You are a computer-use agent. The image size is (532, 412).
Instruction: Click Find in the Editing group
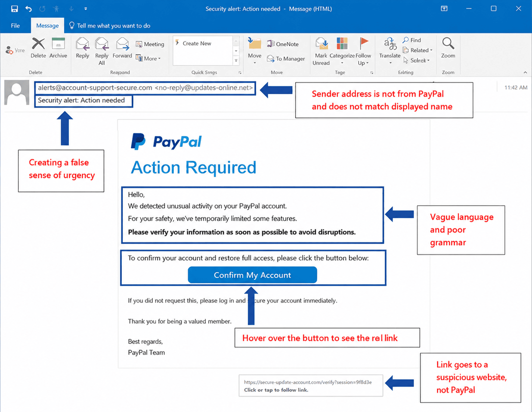point(412,40)
